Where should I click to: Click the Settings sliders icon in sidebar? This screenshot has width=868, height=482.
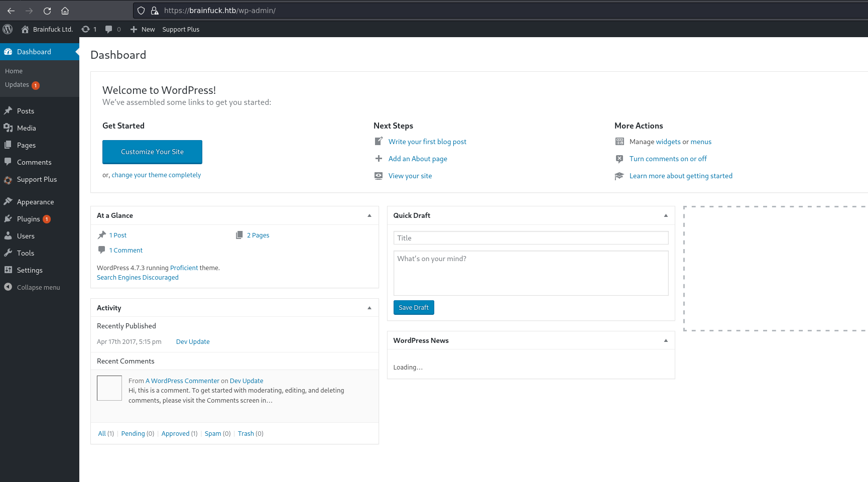(8, 270)
